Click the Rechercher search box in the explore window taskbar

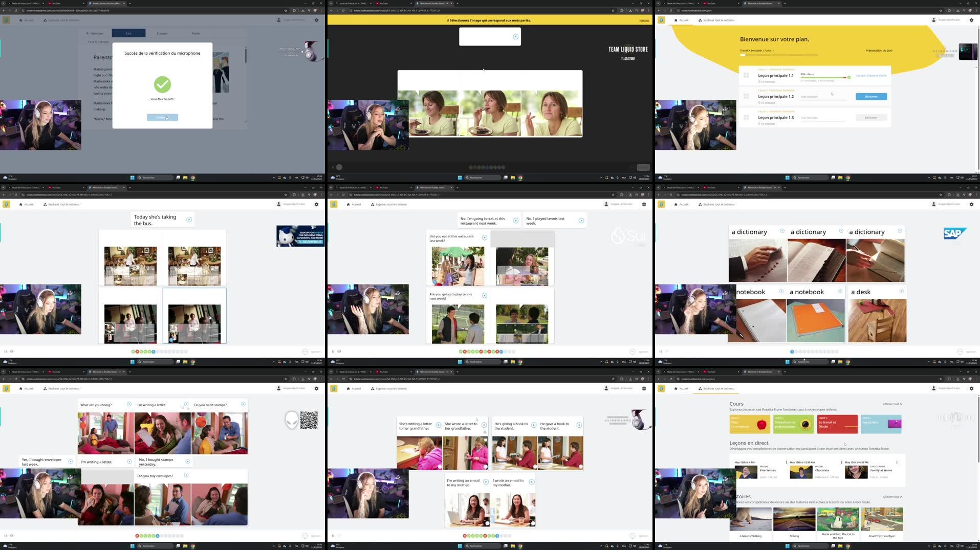click(x=810, y=546)
